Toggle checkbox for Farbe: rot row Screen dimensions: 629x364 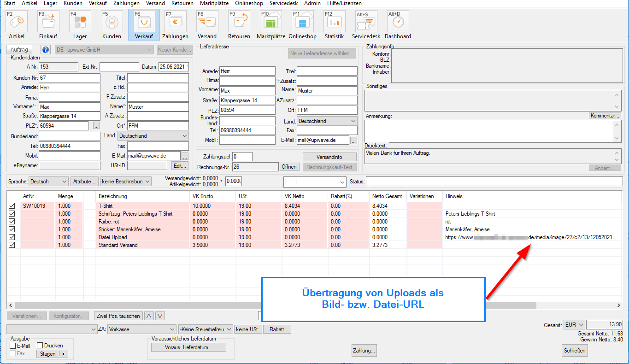click(12, 222)
